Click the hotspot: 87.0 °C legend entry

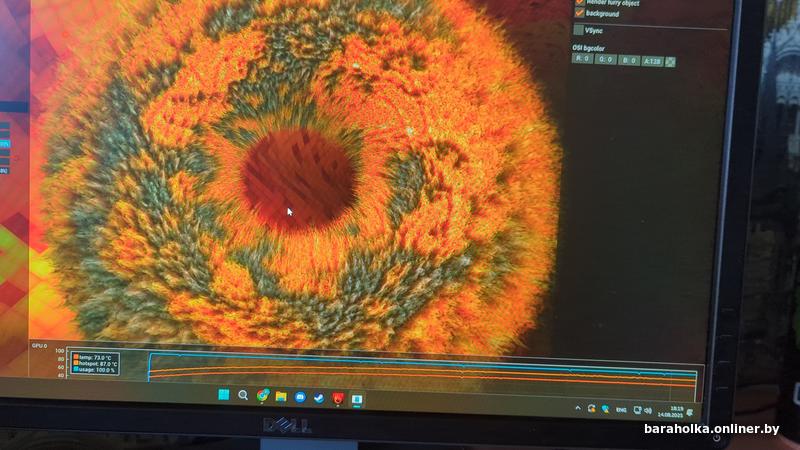95,364
